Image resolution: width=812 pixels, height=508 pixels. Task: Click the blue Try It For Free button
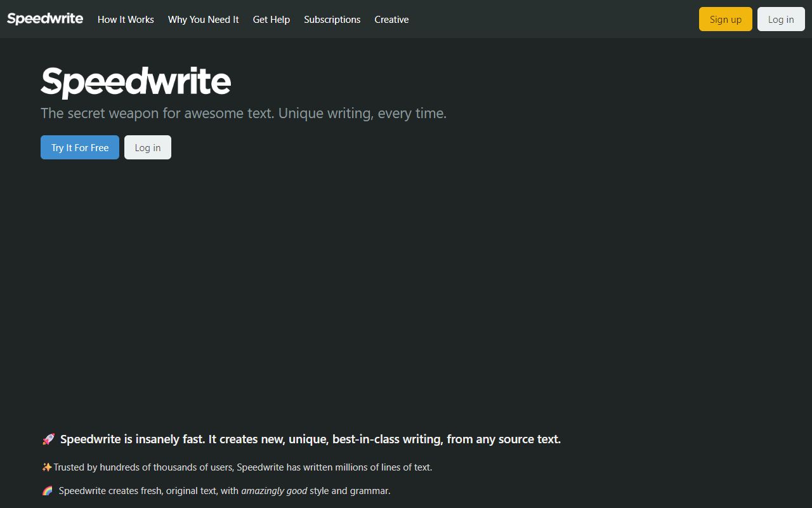[x=79, y=147]
